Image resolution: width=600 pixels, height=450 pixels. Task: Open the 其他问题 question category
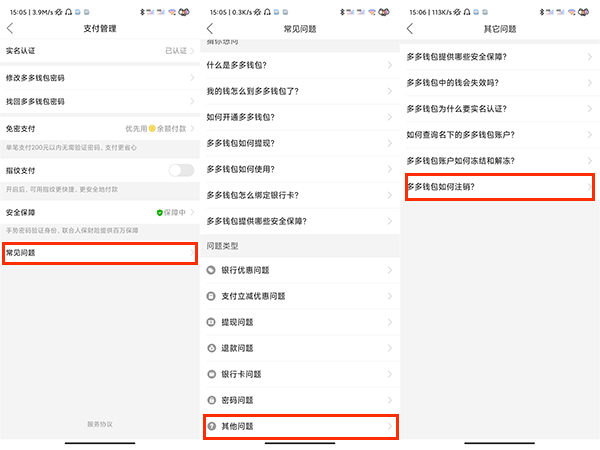click(x=300, y=426)
